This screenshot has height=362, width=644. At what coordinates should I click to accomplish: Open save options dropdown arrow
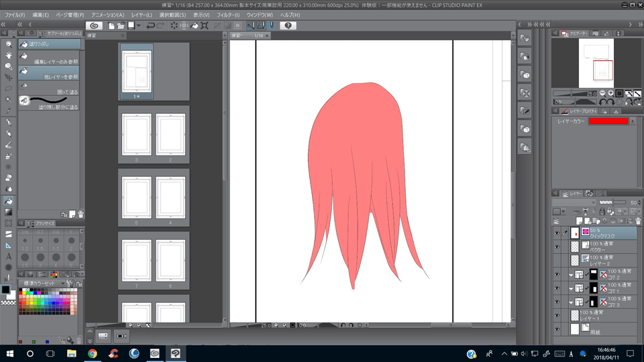(139, 25)
